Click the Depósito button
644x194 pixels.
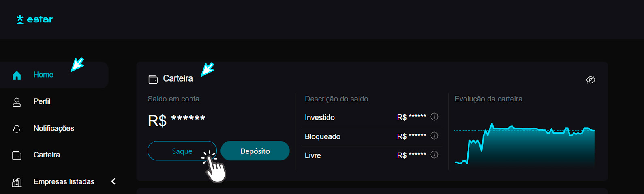click(x=255, y=151)
